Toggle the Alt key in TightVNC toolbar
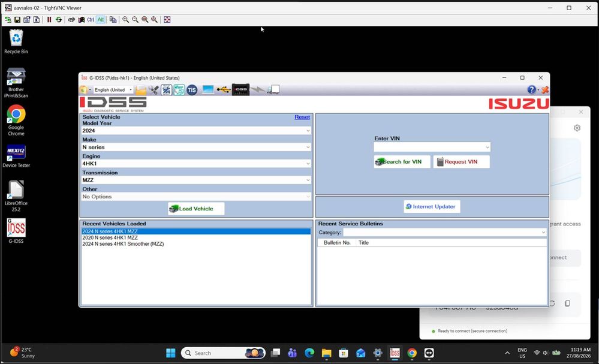 point(101,19)
